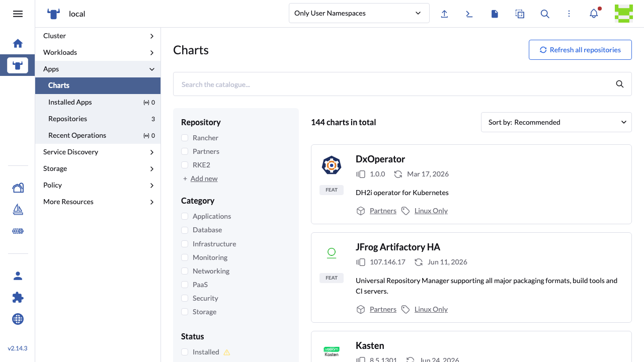The width and height of the screenshot is (644, 362).
Task: Download the KubeConfig file icon
Action: click(x=495, y=14)
